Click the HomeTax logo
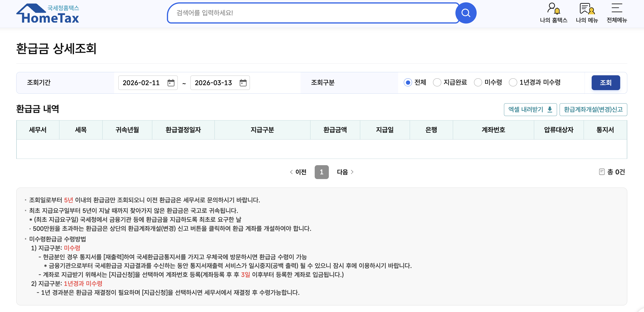Screen dimensions: 644x312 point(48,14)
